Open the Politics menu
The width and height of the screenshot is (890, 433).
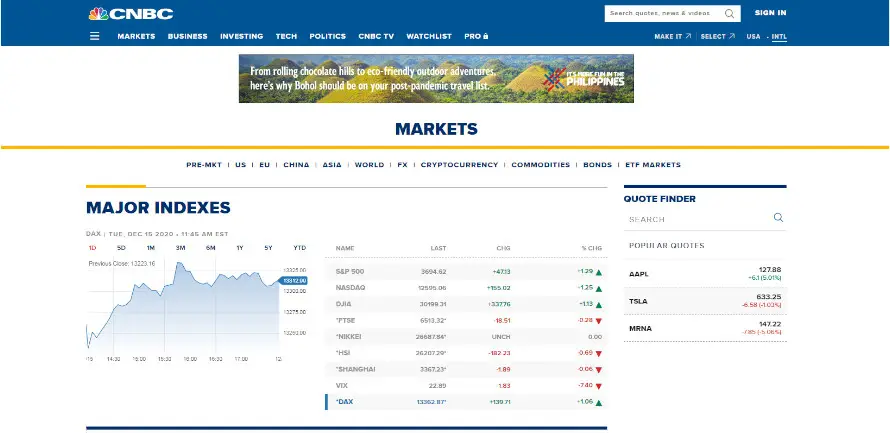(328, 36)
